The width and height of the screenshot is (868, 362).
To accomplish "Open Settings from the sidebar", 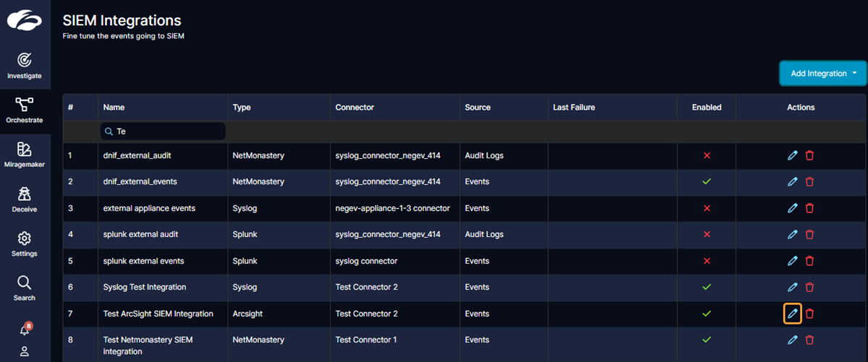I will coord(25,244).
